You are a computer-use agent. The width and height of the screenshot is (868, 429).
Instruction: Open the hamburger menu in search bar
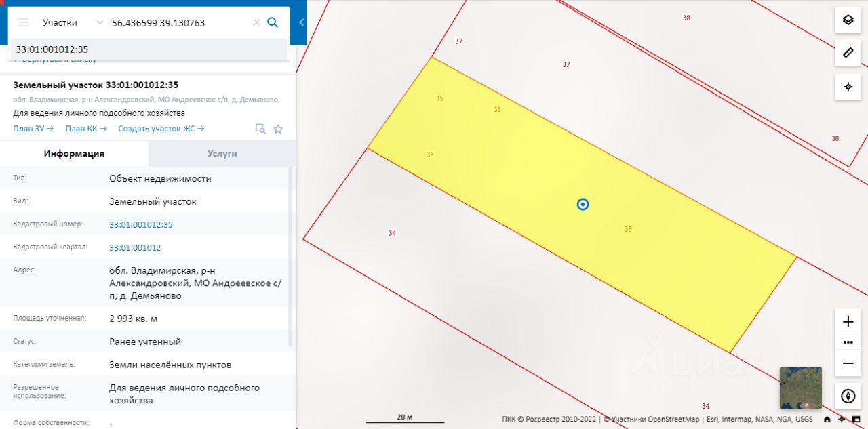pos(24,22)
